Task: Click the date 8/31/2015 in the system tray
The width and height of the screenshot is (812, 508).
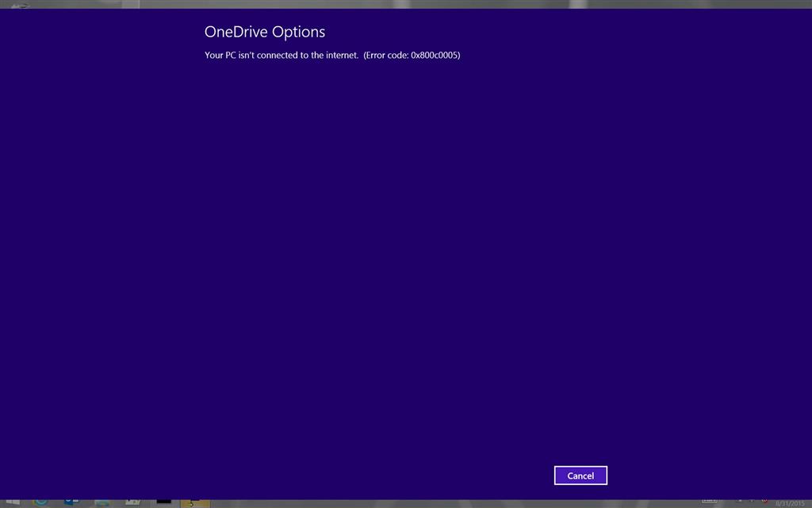Action: tap(792, 502)
